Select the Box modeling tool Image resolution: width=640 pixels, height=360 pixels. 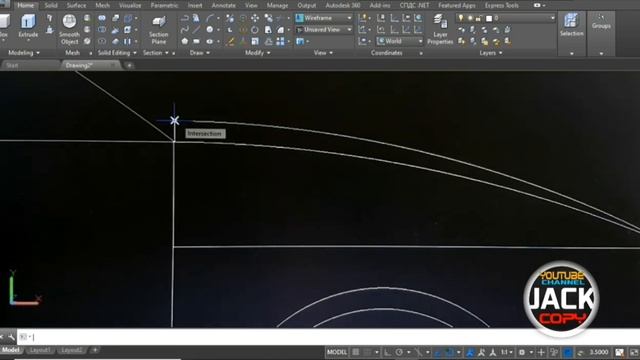4,26
